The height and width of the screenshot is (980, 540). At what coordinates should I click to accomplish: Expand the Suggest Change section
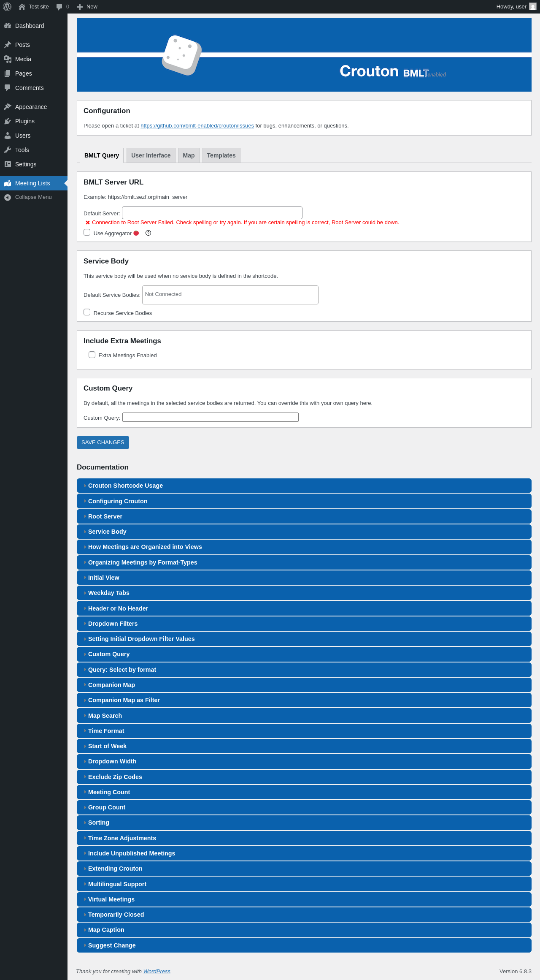point(304,945)
